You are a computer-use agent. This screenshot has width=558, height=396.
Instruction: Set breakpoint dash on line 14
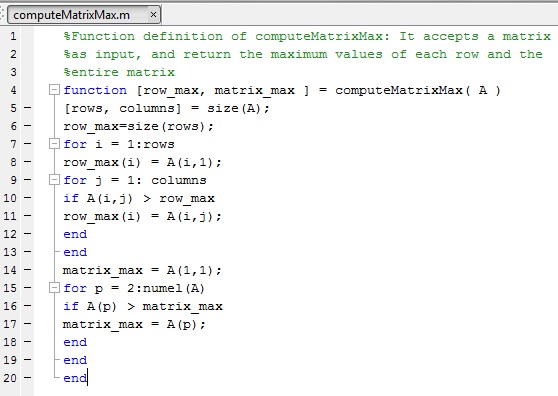[27, 269]
